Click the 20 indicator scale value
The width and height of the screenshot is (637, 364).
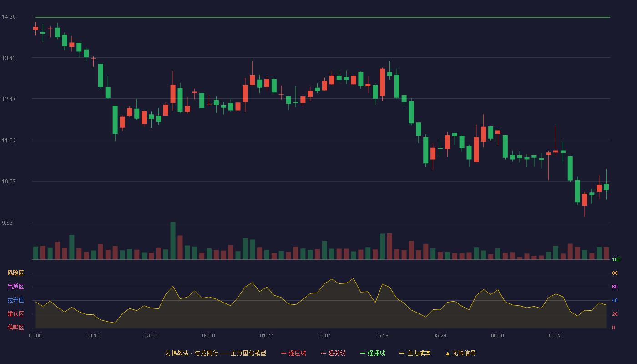(x=615, y=314)
